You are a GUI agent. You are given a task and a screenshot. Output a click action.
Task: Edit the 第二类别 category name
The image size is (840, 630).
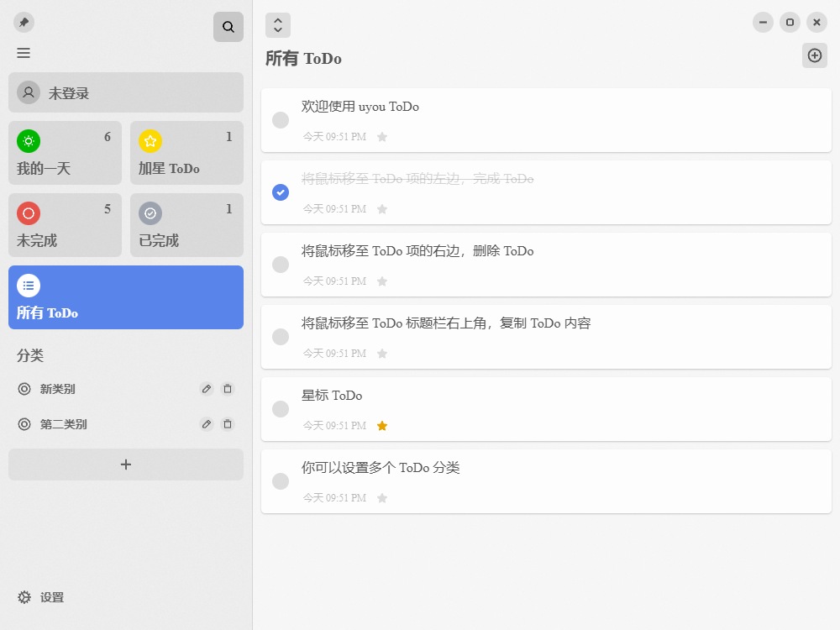206,424
